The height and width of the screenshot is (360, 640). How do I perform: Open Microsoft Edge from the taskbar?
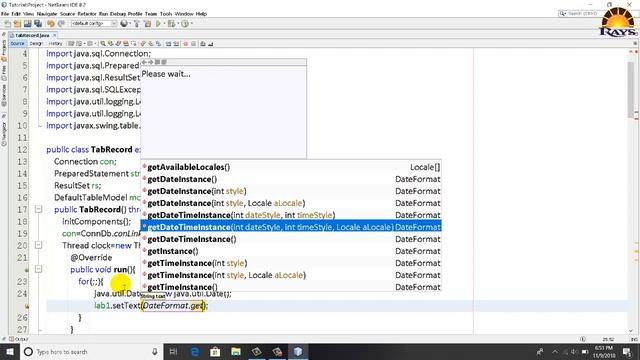coord(195,351)
